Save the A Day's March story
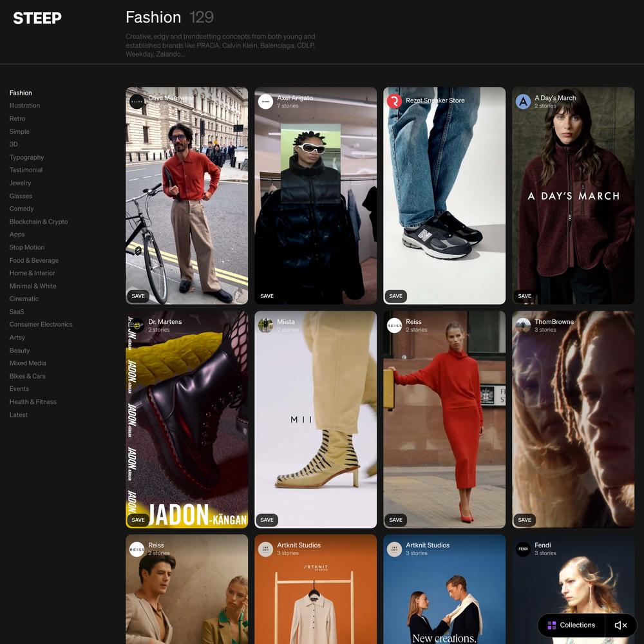This screenshot has height=644, width=644. 524,296
